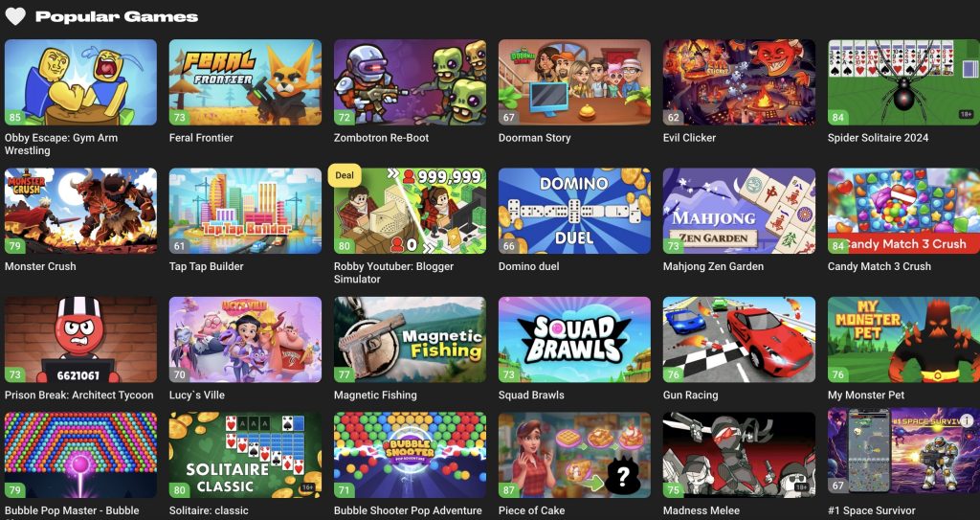Screen dimensions: 980x520
Task: Open the Squad Brawls game image
Action: [574, 339]
